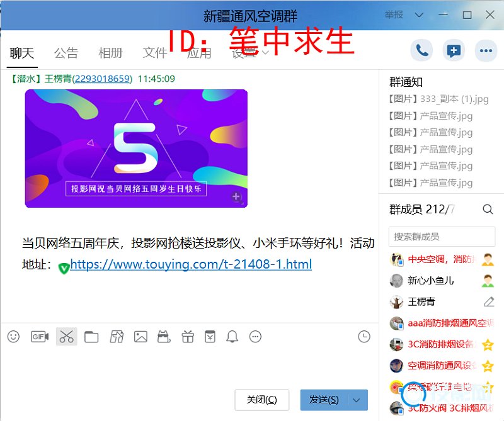
Task: Open the purple 5th anniversary image thumbnail
Action: (136, 149)
